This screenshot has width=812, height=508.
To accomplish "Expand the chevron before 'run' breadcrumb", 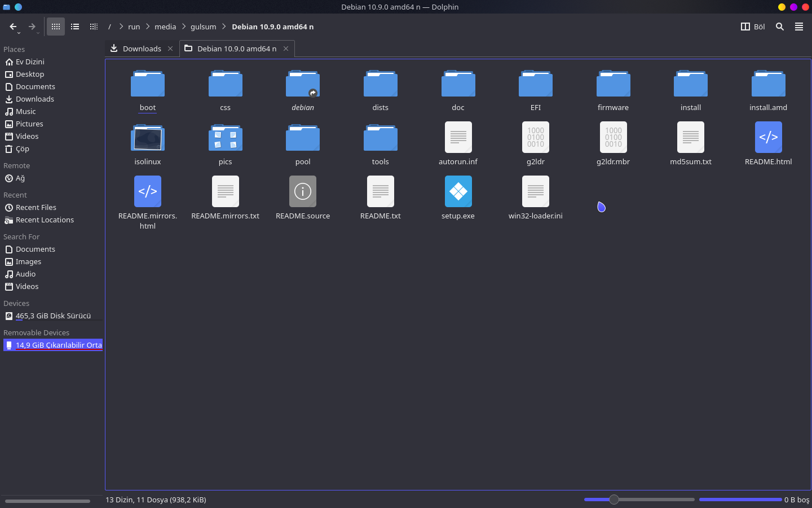I will [121, 27].
